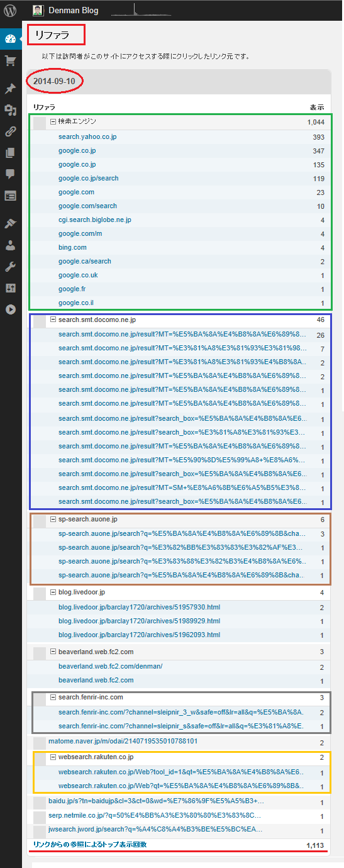Open the jwsearch.jword.jp referrer link
This screenshot has height=868, width=344.
155,829
